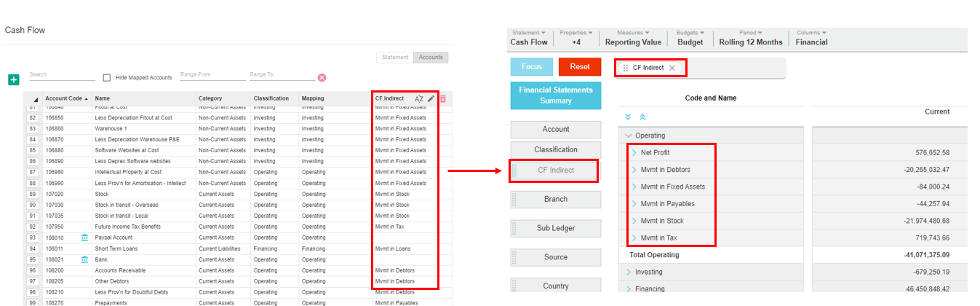Click the red delete trash icon
This screenshot has height=306, width=980.
coord(442,99)
